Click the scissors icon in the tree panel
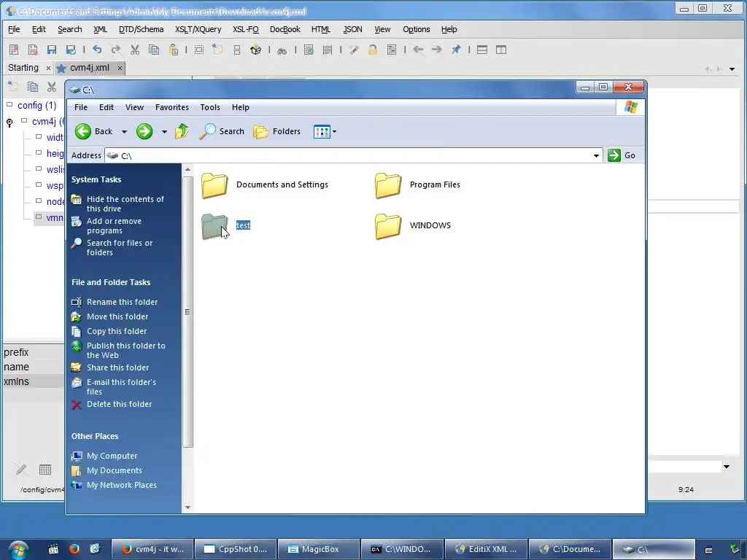Screen dimensions: 747x560 point(52,87)
